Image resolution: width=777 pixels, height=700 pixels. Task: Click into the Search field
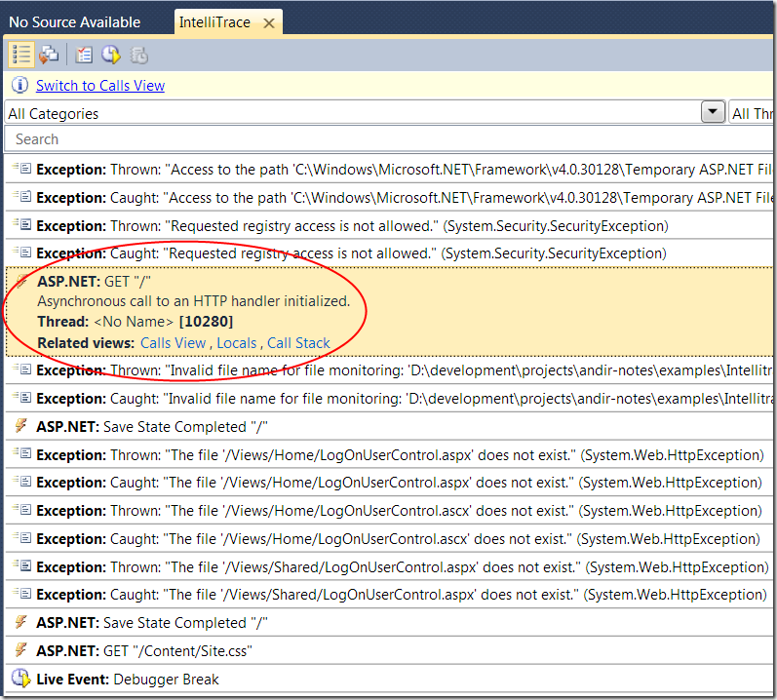388,139
